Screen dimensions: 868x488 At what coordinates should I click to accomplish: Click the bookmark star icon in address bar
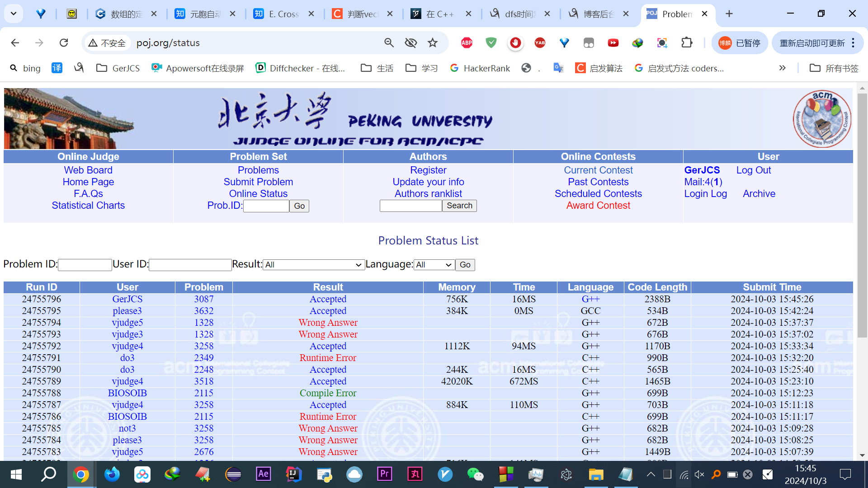[x=433, y=43]
